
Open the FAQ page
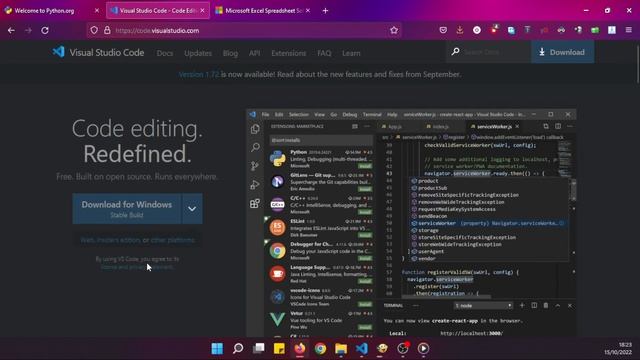(x=324, y=53)
